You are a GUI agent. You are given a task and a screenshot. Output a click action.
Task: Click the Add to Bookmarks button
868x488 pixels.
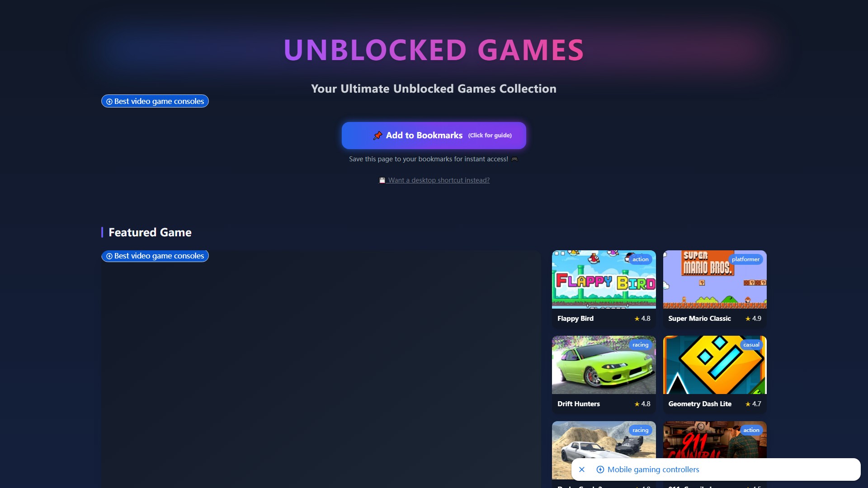point(434,136)
